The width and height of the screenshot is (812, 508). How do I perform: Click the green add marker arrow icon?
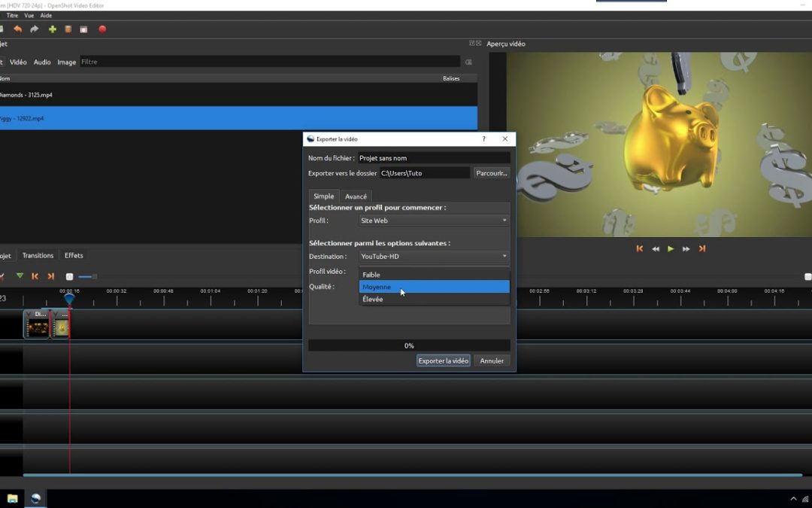[20, 276]
